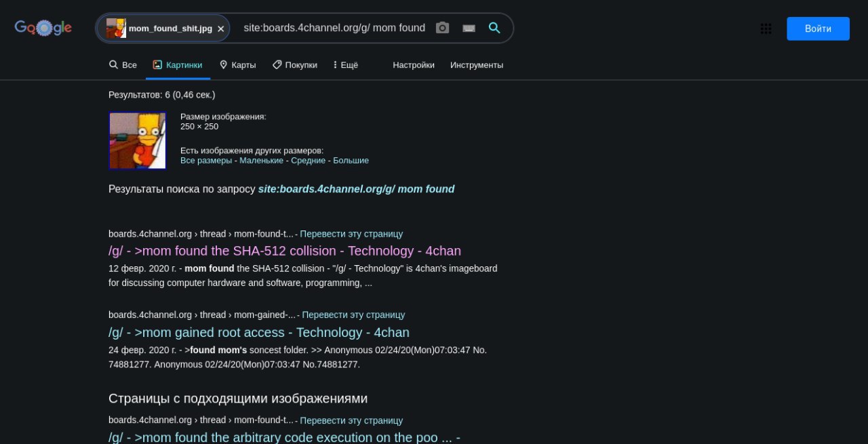The width and height of the screenshot is (868, 444).
Task: Open Настройки settings menu
Action: click(414, 65)
